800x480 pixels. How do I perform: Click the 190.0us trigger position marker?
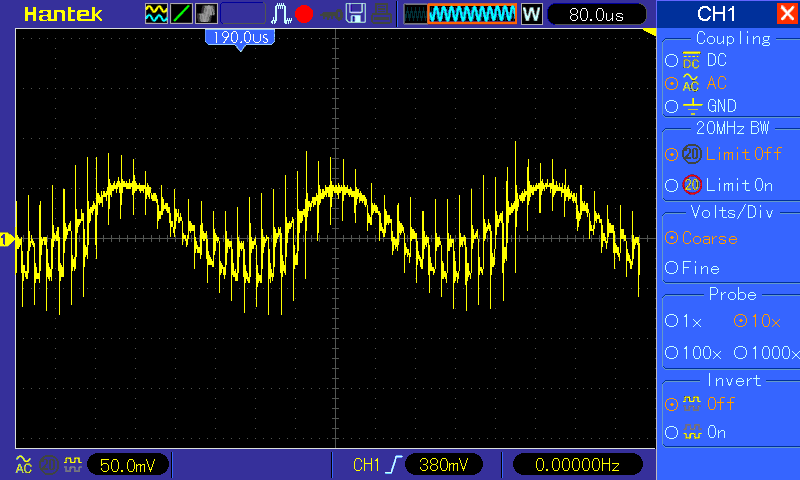click(240, 38)
